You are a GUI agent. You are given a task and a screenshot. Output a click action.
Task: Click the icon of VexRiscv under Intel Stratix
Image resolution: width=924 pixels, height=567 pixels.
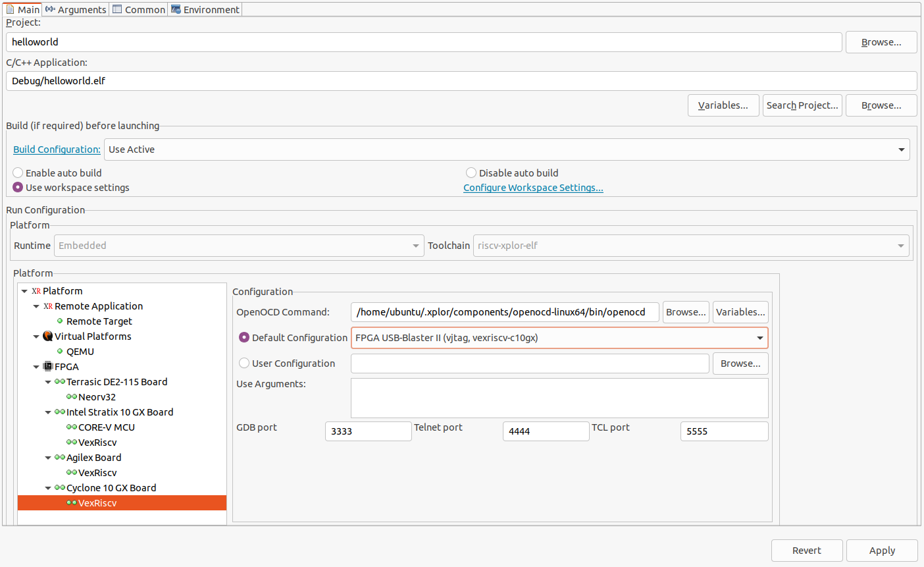tap(72, 443)
